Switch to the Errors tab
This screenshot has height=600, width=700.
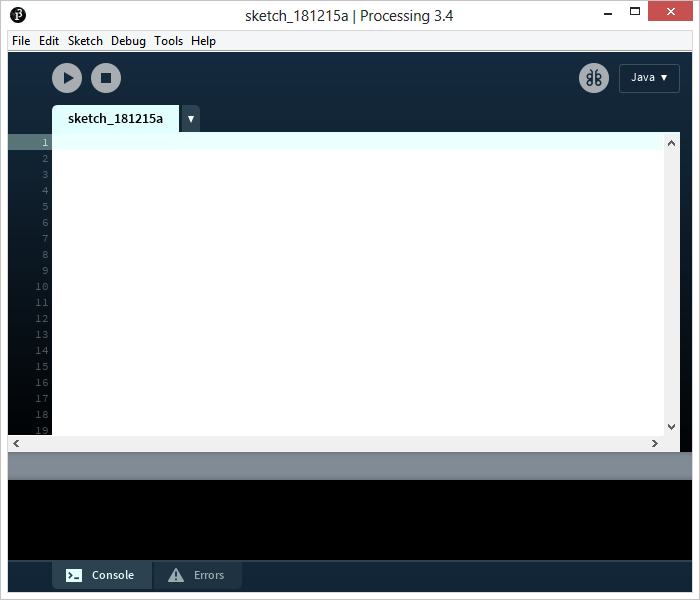point(198,575)
